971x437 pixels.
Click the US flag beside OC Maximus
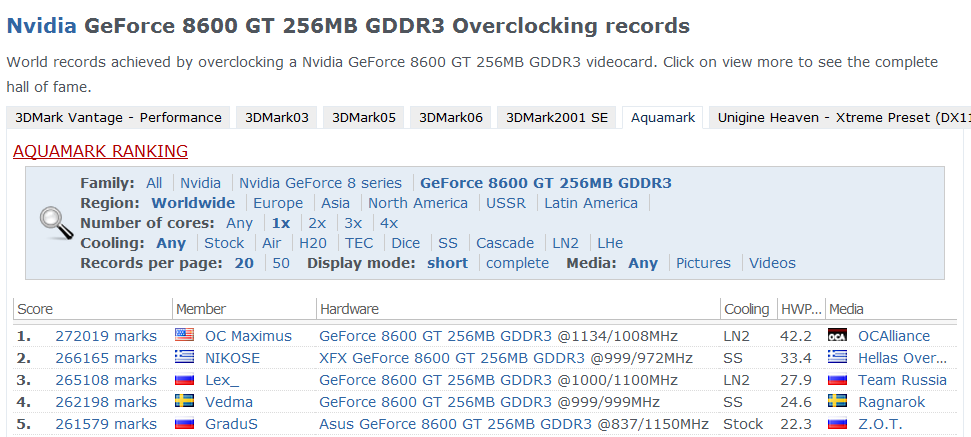tap(185, 336)
